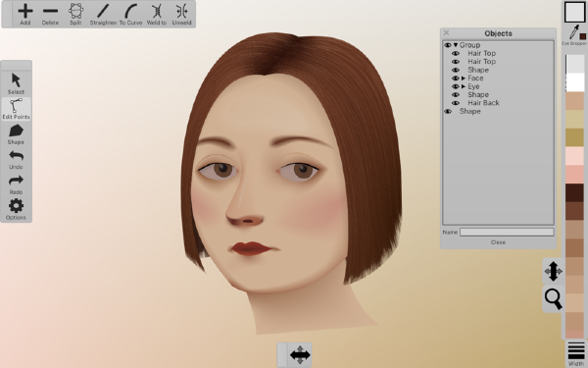This screenshot has width=588, height=368.
Task: Click Close in the Objects panel
Action: (x=498, y=242)
